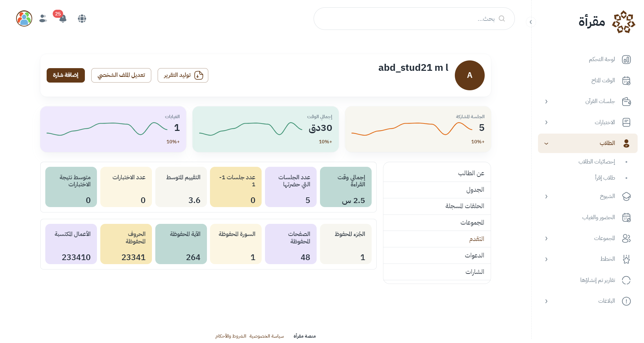This screenshot has height=343, width=644.
Task: Click the تعديل الملف الشخصي button
Action: [x=121, y=75]
